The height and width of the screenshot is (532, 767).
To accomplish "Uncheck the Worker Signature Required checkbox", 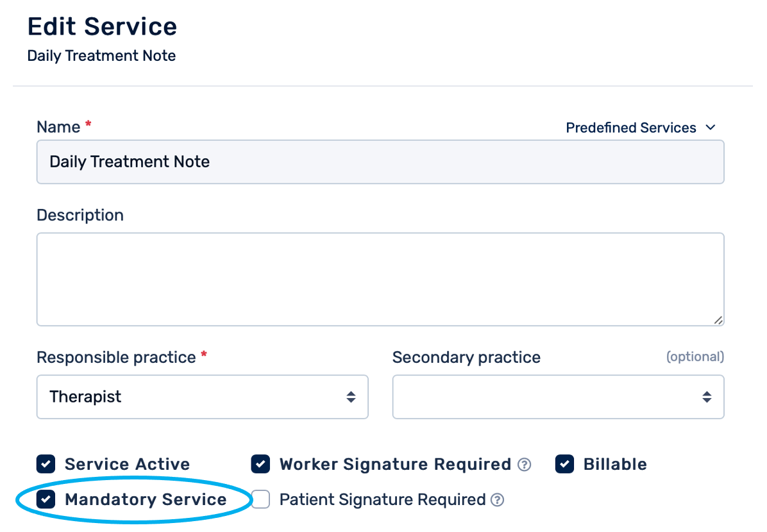I will [260, 464].
